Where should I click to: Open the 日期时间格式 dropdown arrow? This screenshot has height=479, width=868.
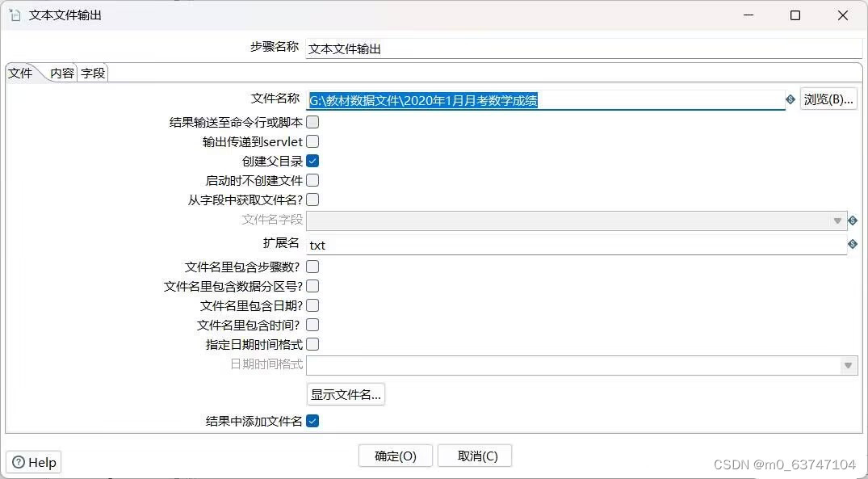(x=848, y=365)
